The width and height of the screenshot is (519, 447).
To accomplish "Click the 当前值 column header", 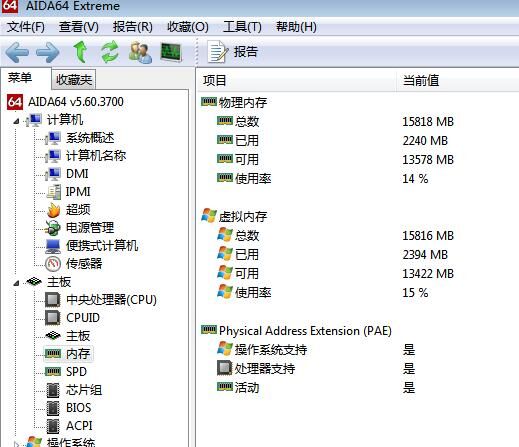I will 458,80.
